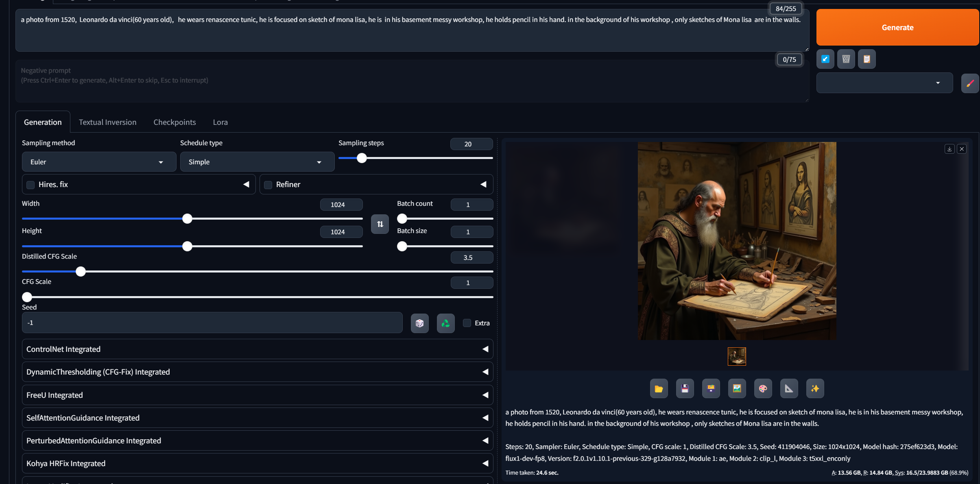This screenshot has width=980, height=484.
Task: Open the Schedule type Simple dropdown
Action: [x=257, y=162]
